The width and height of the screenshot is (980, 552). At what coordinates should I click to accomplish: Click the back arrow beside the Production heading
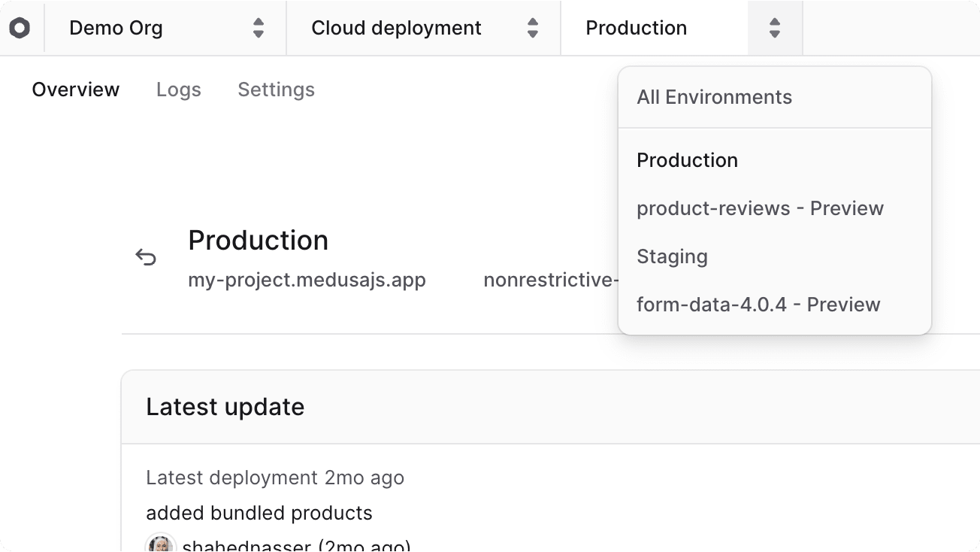pyautogui.click(x=147, y=256)
